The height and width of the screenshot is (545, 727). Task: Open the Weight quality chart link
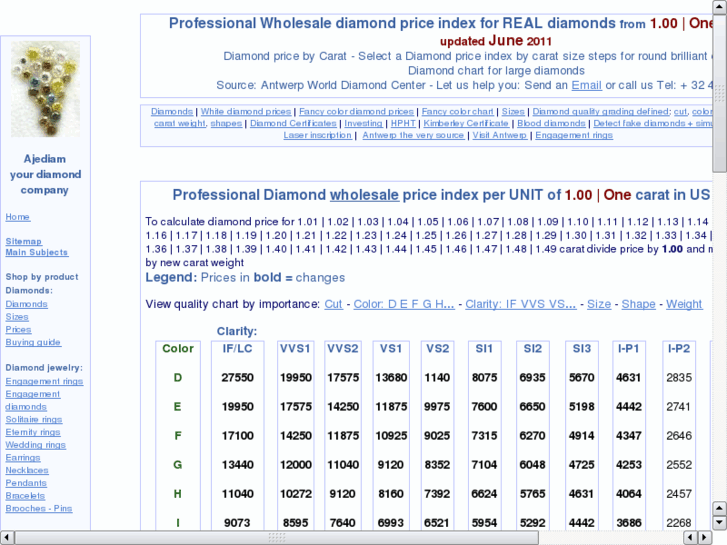[684, 304]
